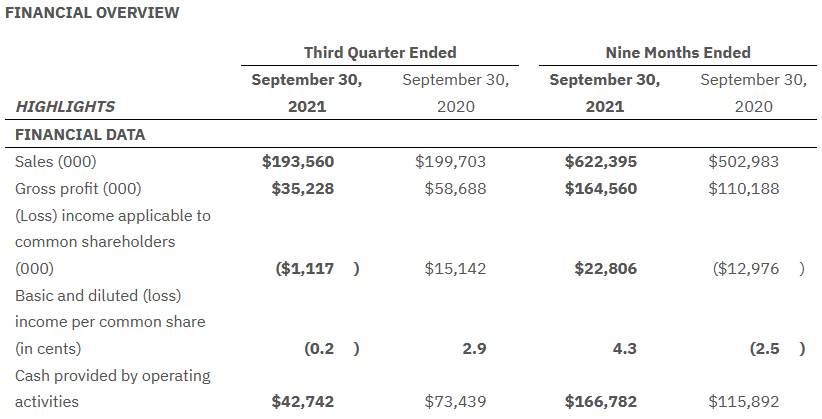This screenshot has height=419, width=822.
Task: Click Gross profit value $164,560
Action: click(600, 188)
